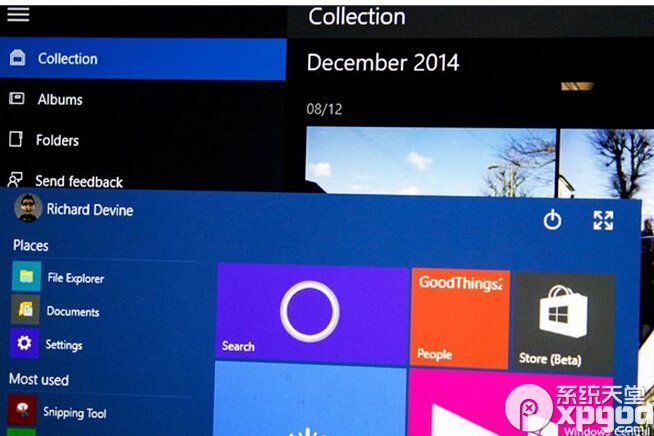Click the Snipping Tool icon
This screenshot has height=436, width=654.
22,410
